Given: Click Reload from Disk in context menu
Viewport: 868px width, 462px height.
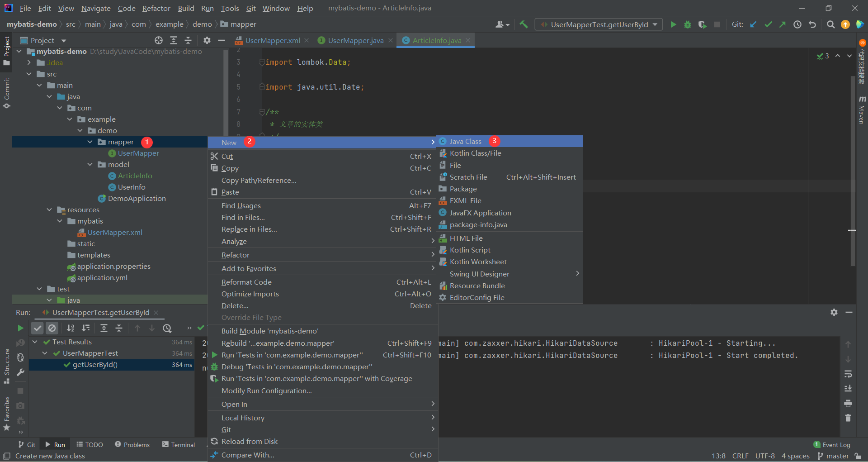Looking at the screenshot, I should [x=322, y=441].
